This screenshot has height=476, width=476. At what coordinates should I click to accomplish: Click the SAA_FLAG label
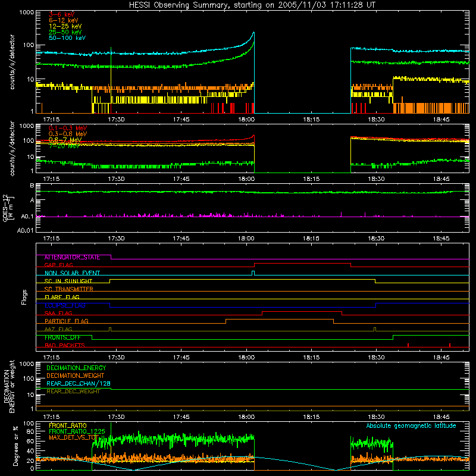58,313
